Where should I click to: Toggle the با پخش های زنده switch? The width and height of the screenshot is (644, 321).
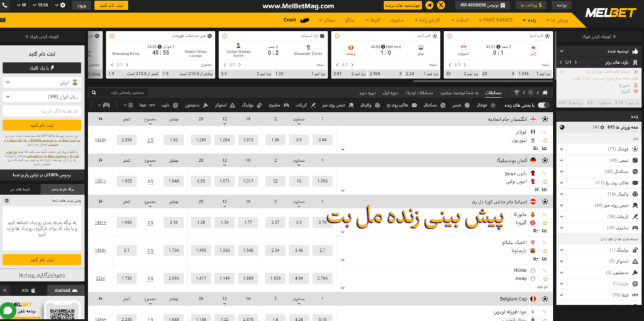[544, 105]
